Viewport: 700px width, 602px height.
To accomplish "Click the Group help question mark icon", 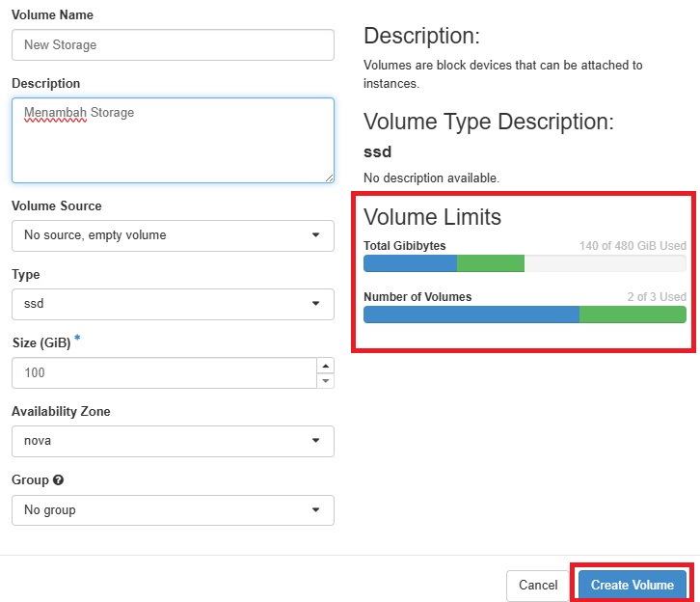I will (58, 480).
